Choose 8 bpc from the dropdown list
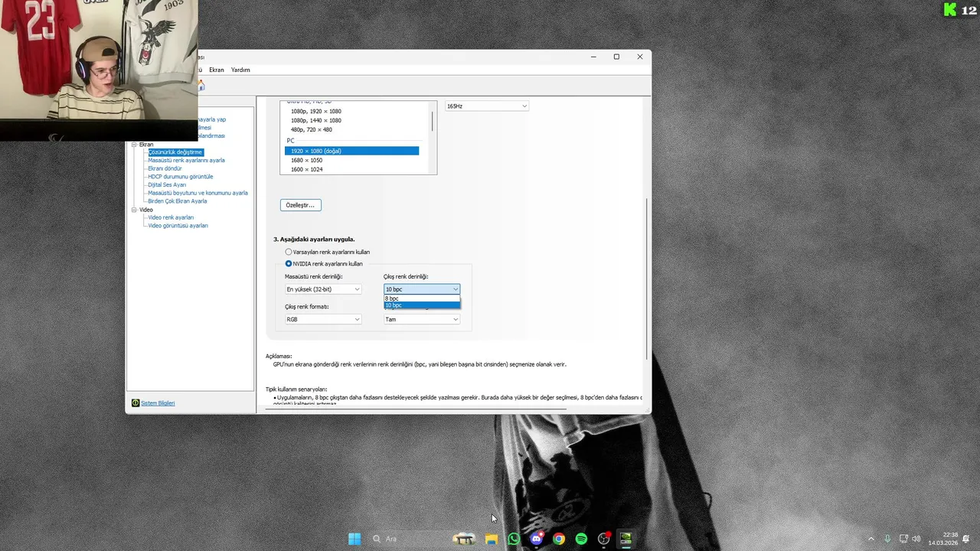This screenshot has width=980, height=551. coord(422,298)
